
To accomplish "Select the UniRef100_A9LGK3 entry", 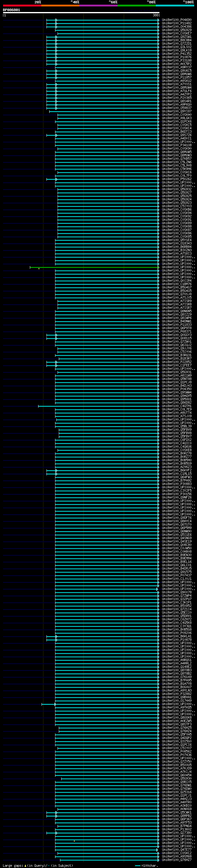I will tap(177, 118).
